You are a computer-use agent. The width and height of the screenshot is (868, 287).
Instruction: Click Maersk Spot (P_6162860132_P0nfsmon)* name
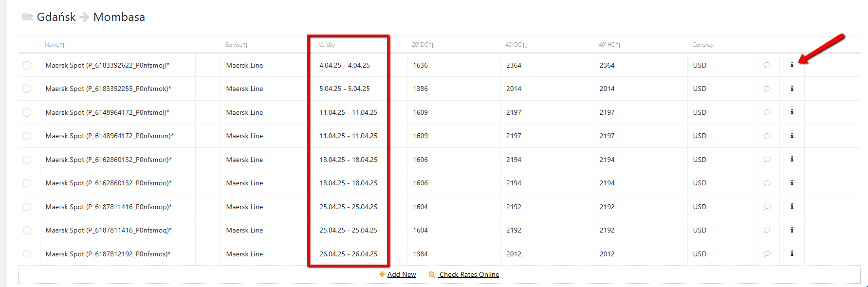coord(109,160)
